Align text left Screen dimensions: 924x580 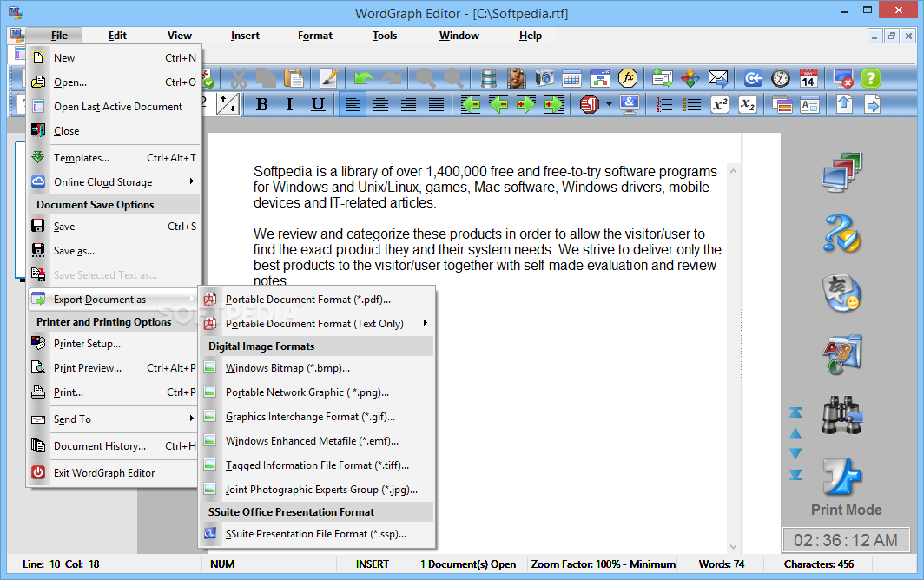353,105
